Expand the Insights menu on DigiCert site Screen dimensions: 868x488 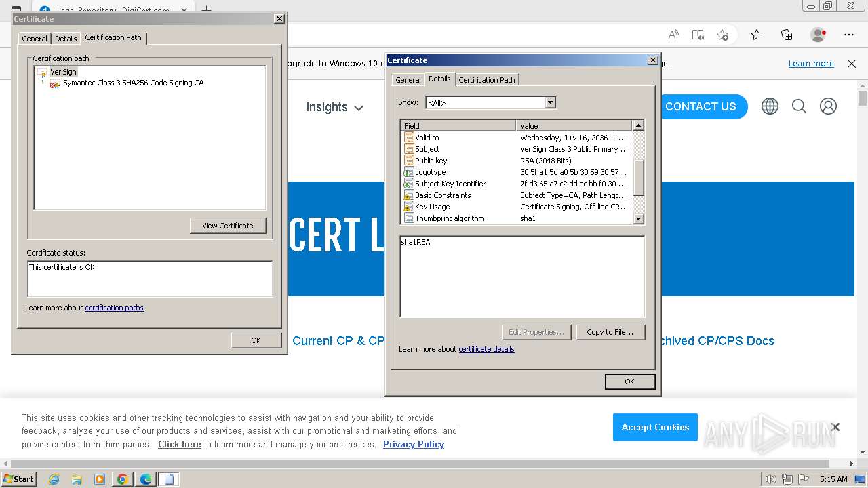point(335,107)
